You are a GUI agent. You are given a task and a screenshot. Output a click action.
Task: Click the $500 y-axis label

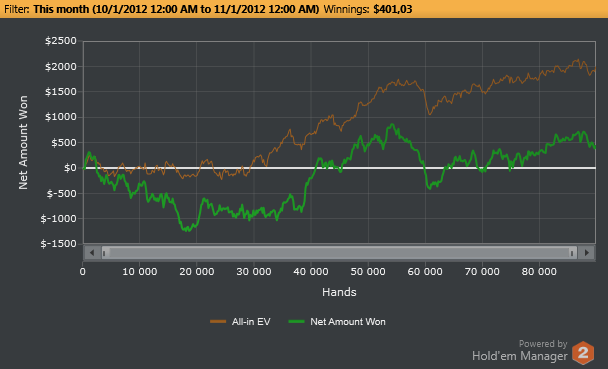[x=64, y=143]
